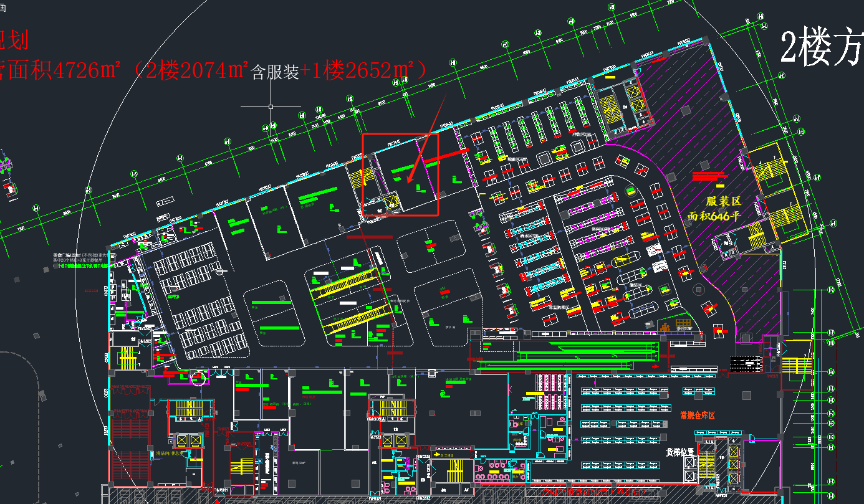Select the circular pillar symbol below clothing zone
The height and width of the screenshot is (504, 864).
point(697,290)
